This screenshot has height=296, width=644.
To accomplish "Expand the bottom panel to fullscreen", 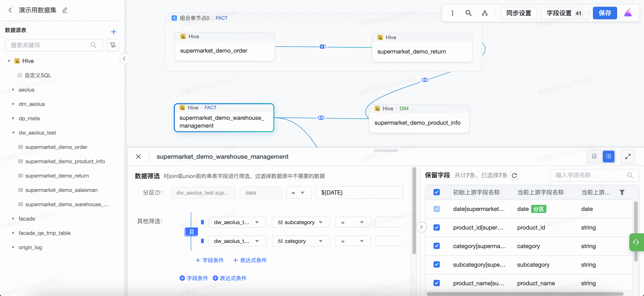I will click(x=627, y=157).
